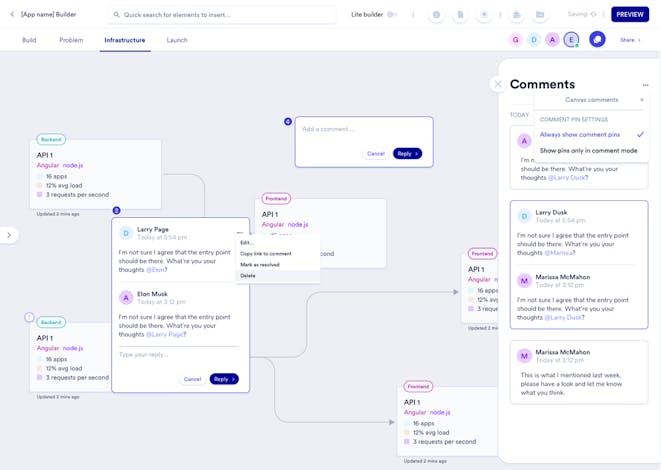Open the Share dropdown
Screen dimensions: 661x470
pos(630,40)
